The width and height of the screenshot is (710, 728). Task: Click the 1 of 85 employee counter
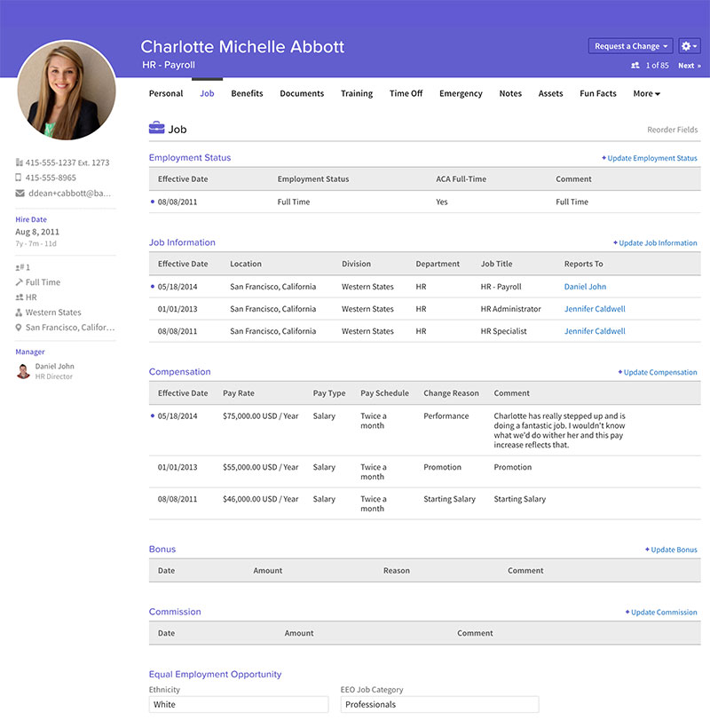(657, 66)
